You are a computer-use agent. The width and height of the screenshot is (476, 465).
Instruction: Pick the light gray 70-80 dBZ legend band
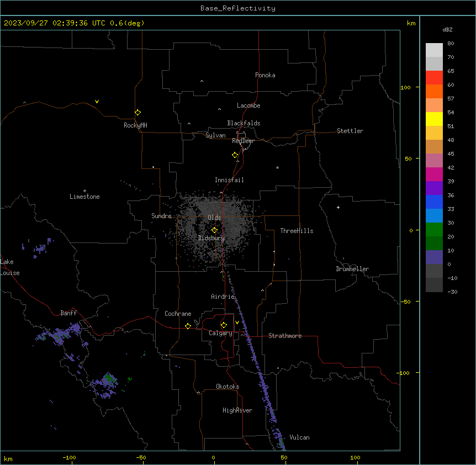pos(434,50)
